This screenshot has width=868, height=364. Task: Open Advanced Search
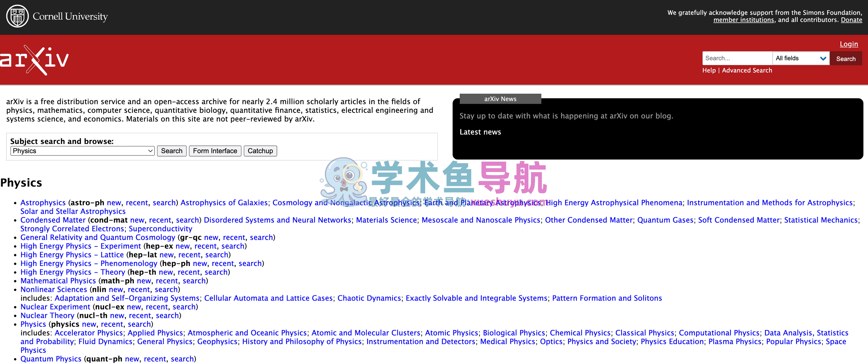pyautogui.click(x=747, y=70)
